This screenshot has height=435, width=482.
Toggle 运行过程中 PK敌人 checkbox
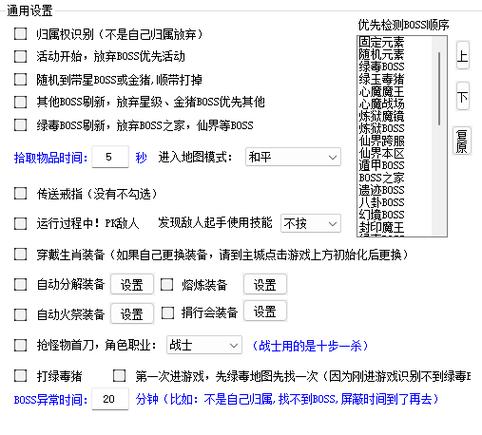click(x=20, y=223)
